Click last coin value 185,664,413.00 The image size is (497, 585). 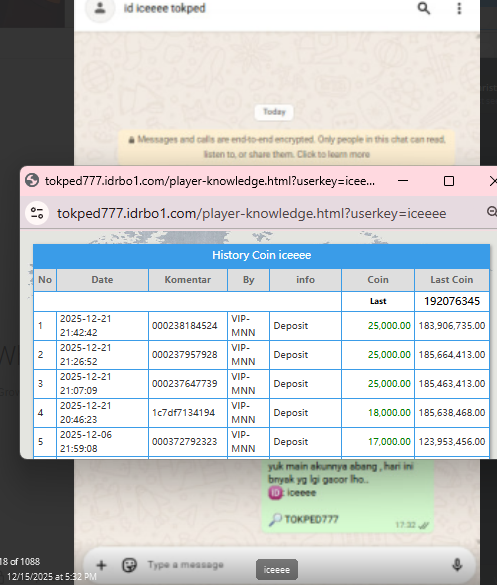coord(452,354)
